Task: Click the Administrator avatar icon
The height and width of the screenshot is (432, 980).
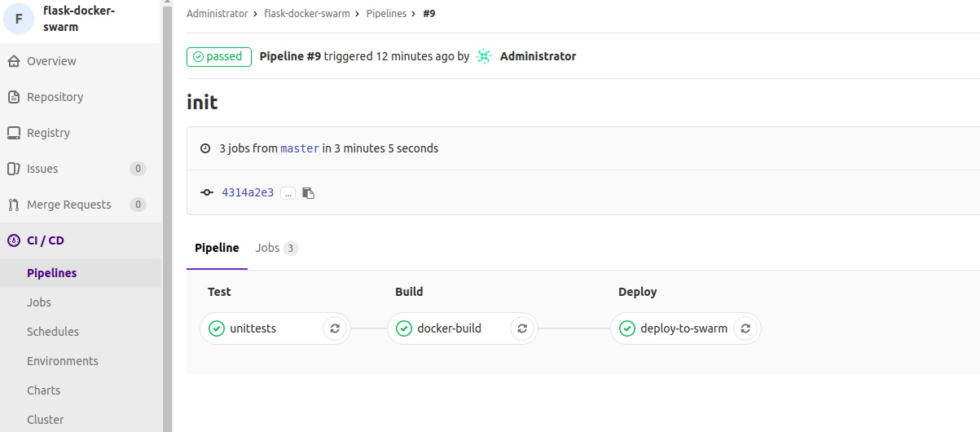Action: 484,56
